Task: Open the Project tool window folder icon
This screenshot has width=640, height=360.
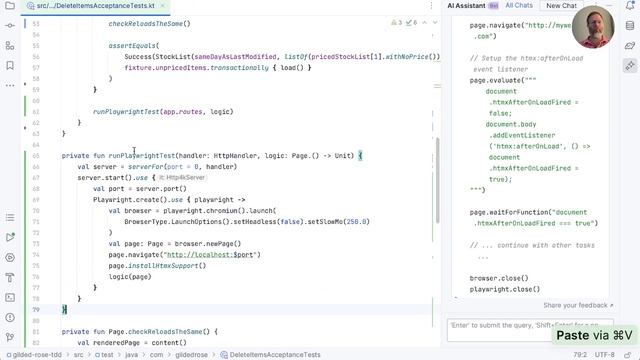Action: [10, 6]
